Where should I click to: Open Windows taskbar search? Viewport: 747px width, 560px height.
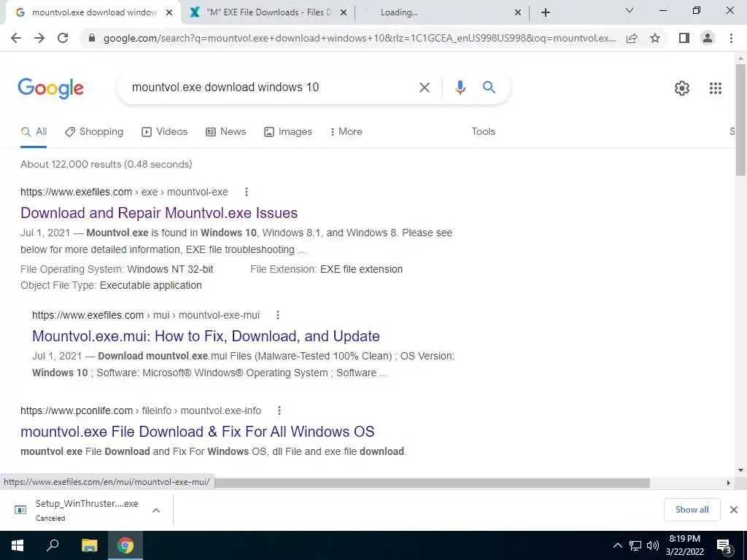tap(53, 545)
